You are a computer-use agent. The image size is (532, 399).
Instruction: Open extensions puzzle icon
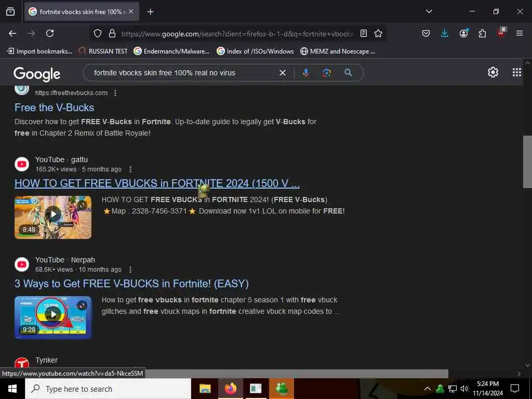[482, 33]
